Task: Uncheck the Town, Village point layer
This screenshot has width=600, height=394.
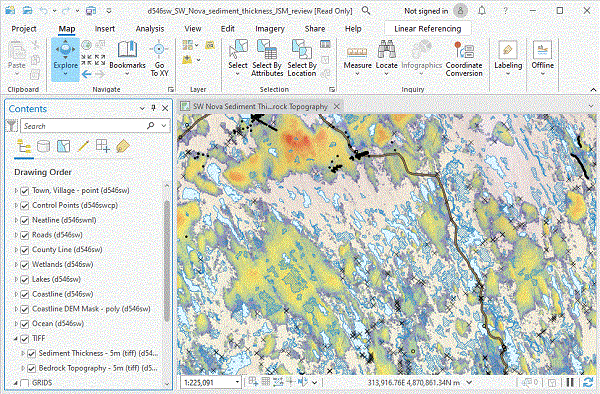Action: point(24,190)
